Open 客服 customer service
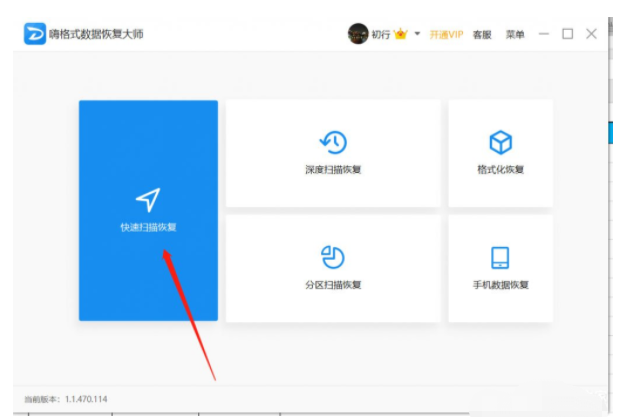620x417 pixels. coord(482,34)
